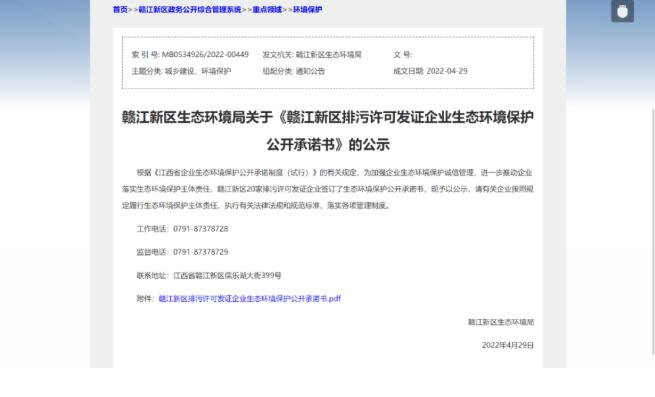655x397 pixels.
Task: Click the page vertical scrollbar
Action: tap(653, 232)
